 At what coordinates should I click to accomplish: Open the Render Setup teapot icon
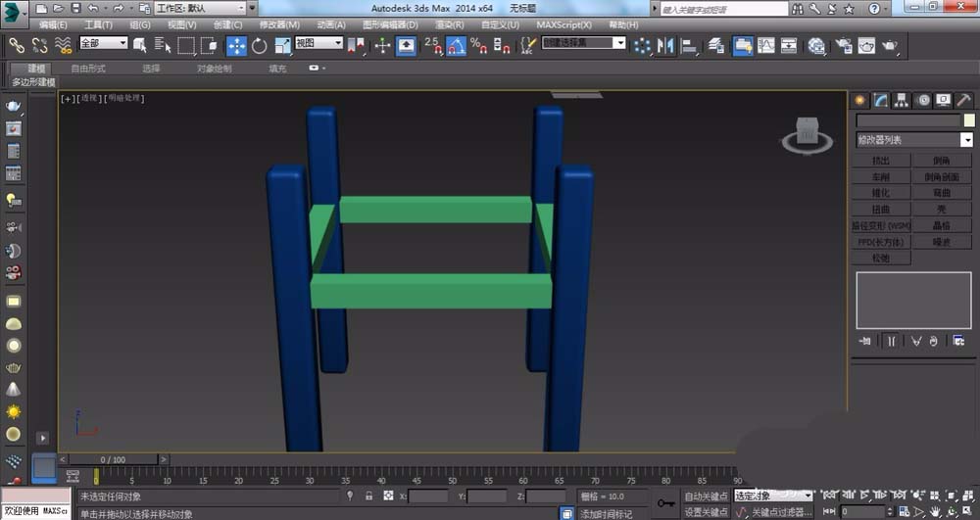[x=843, y=45]
